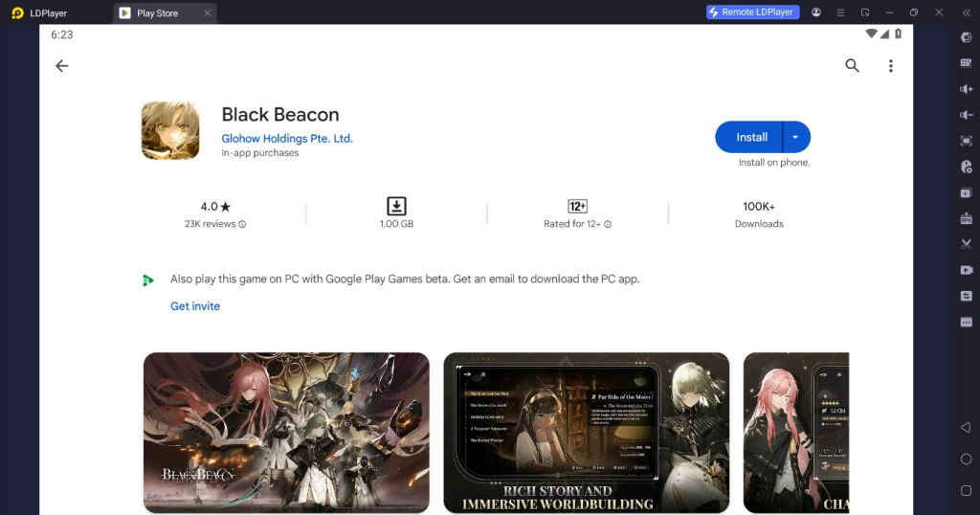
Task: Click Get invite link
Action: [x=195, y=306]
